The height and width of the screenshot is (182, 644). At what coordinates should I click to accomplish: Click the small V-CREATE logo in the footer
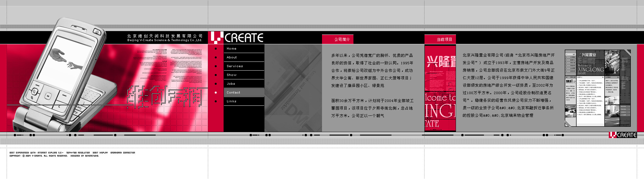pyautogui.click(x=623, y=135)
